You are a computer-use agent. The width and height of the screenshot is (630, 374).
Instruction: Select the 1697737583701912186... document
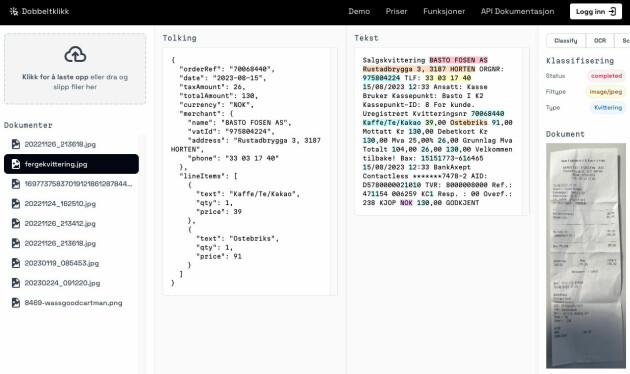[72, 184]
